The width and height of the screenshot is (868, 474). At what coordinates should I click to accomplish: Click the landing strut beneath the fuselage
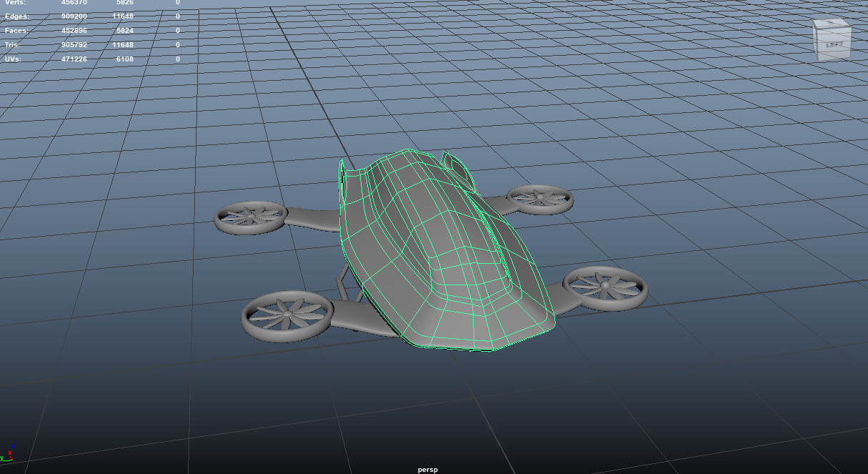point(346,282)
